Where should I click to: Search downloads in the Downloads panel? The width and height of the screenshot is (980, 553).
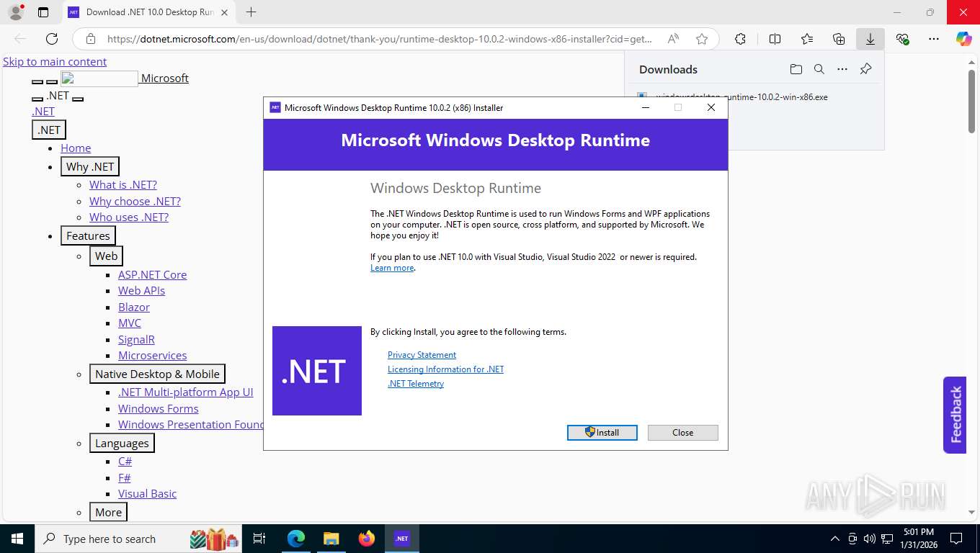click(819, 69)
